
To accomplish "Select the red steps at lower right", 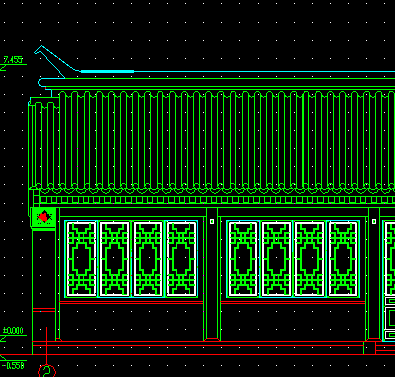I will tap(385, 348).
